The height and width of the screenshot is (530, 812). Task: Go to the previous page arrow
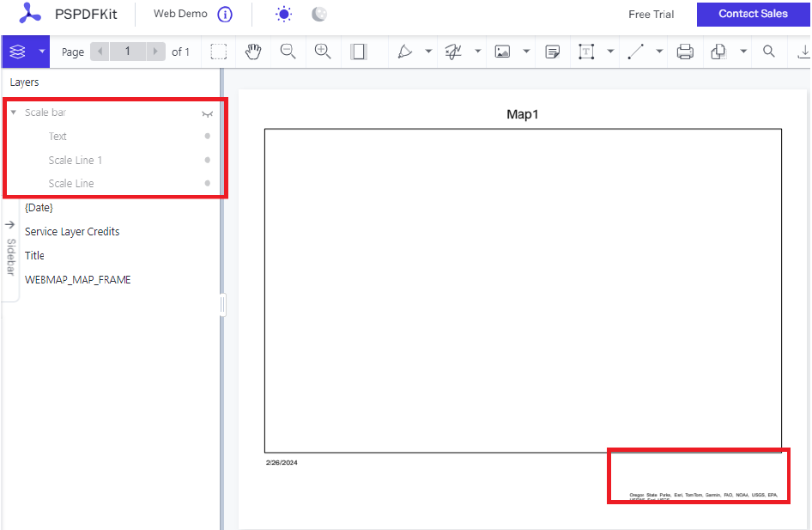coord(100,52)
